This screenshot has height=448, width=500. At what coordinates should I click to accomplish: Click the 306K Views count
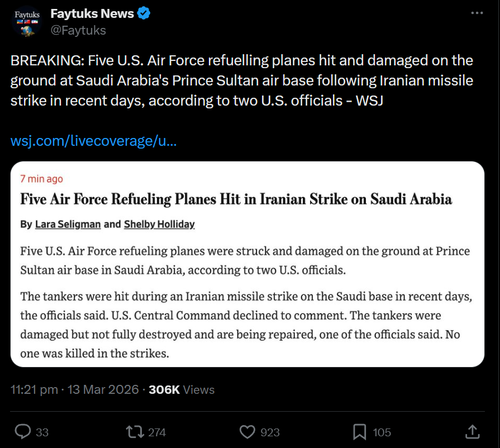point(181,389)
